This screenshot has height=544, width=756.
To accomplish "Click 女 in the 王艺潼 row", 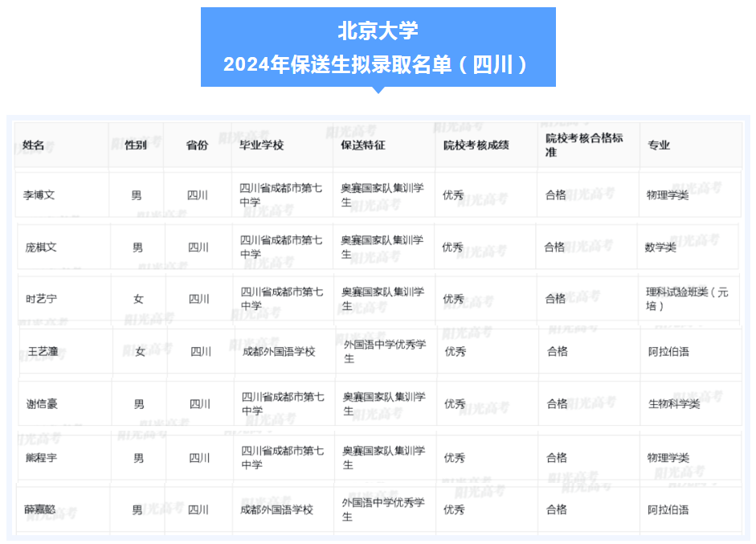I will pyautogui.click(x=141, y=352).
